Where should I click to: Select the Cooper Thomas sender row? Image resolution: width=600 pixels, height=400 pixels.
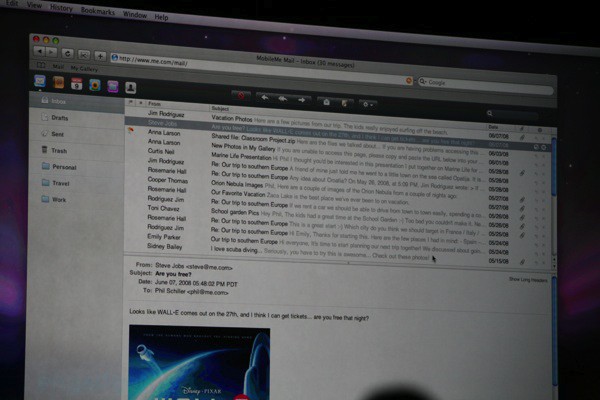(x=168, y=180)
